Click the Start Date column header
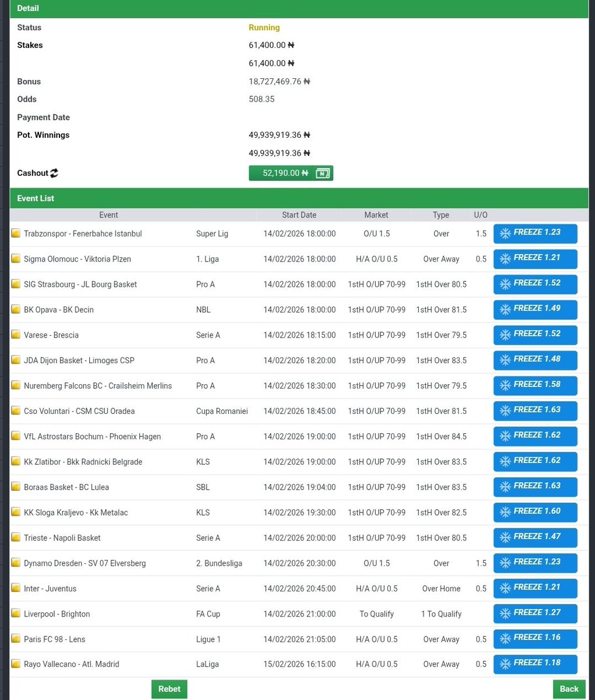The image size is (595, 700). click(x=299, y=215)
